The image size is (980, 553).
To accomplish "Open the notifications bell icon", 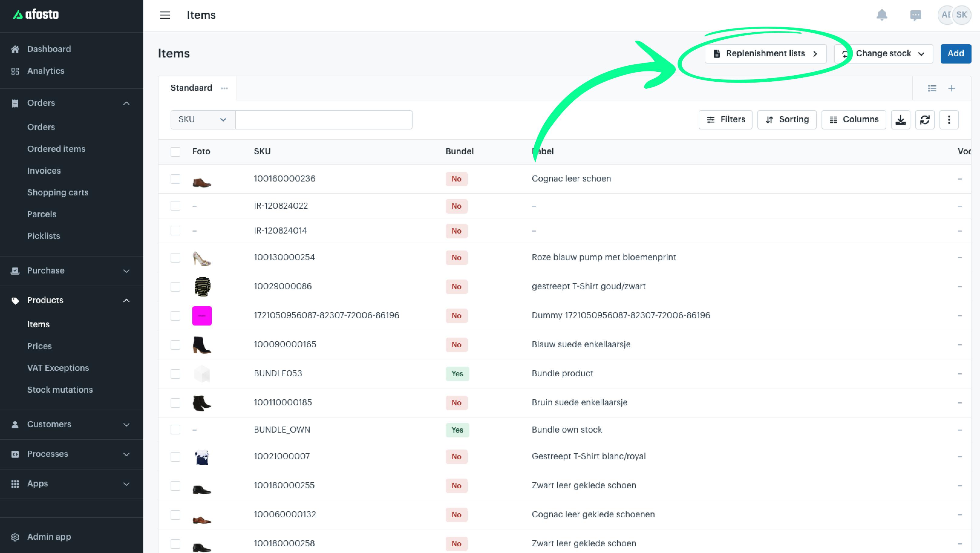I will [881, 15].
